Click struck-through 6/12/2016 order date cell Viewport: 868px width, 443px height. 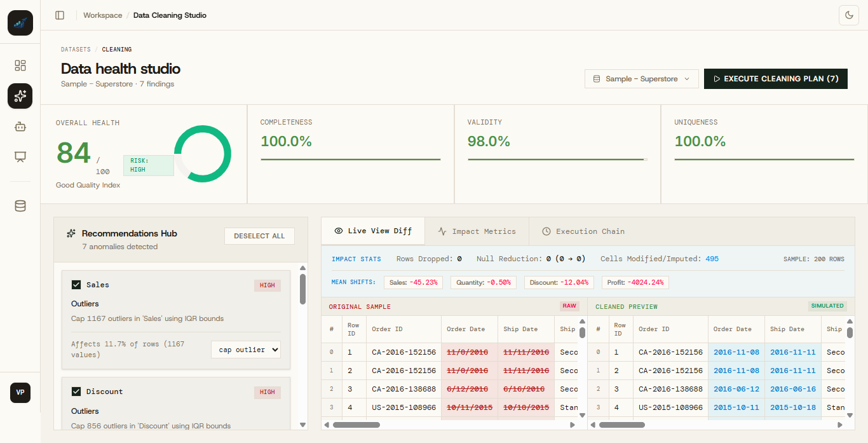[x=468, y=389]
